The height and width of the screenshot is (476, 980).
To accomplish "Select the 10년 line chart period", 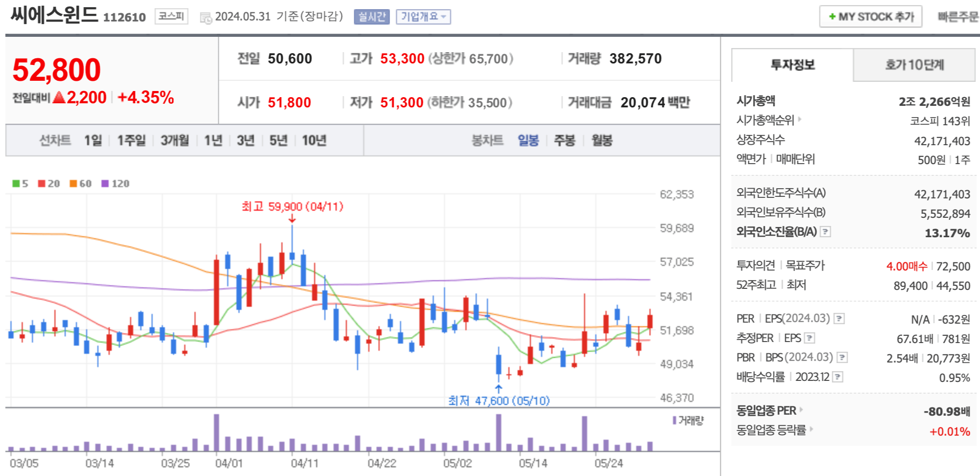I will [314, 140].
